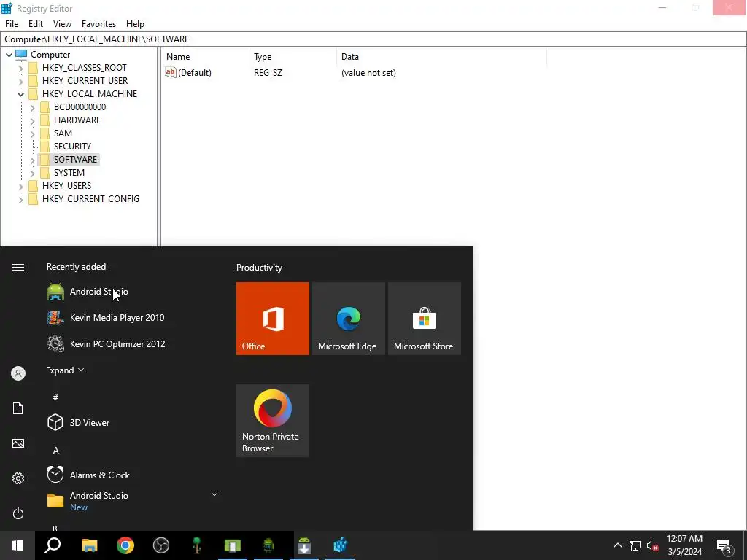The image size is (747, 560).
Task: Open the Favorites menu
Action: pos(98,24)
